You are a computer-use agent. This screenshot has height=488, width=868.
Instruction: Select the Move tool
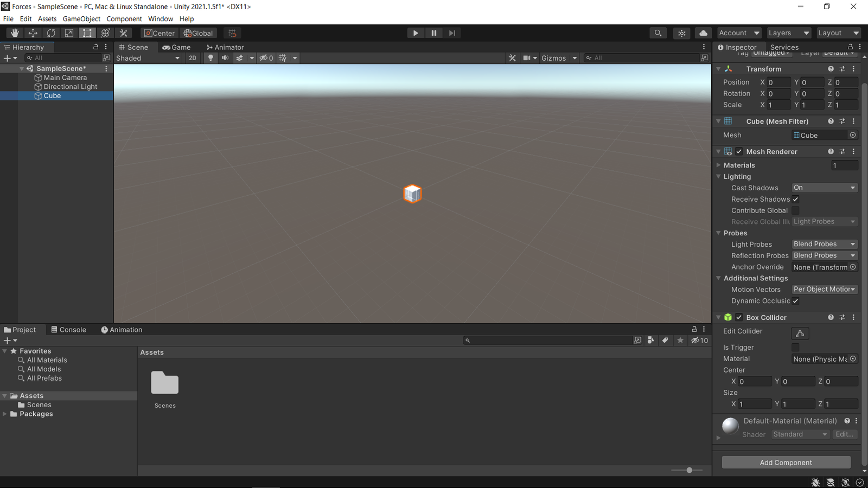pyautogui.click(x=33, y=33)
